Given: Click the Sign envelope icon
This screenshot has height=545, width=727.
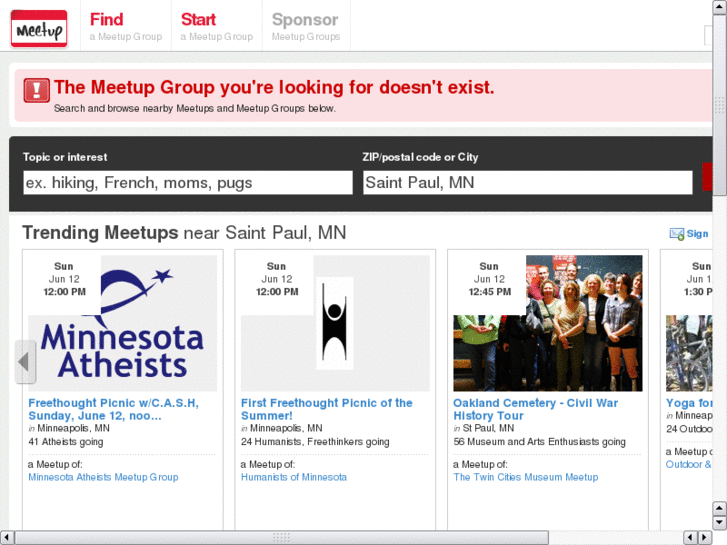Looking at the screenshot, I should (676, 234).
